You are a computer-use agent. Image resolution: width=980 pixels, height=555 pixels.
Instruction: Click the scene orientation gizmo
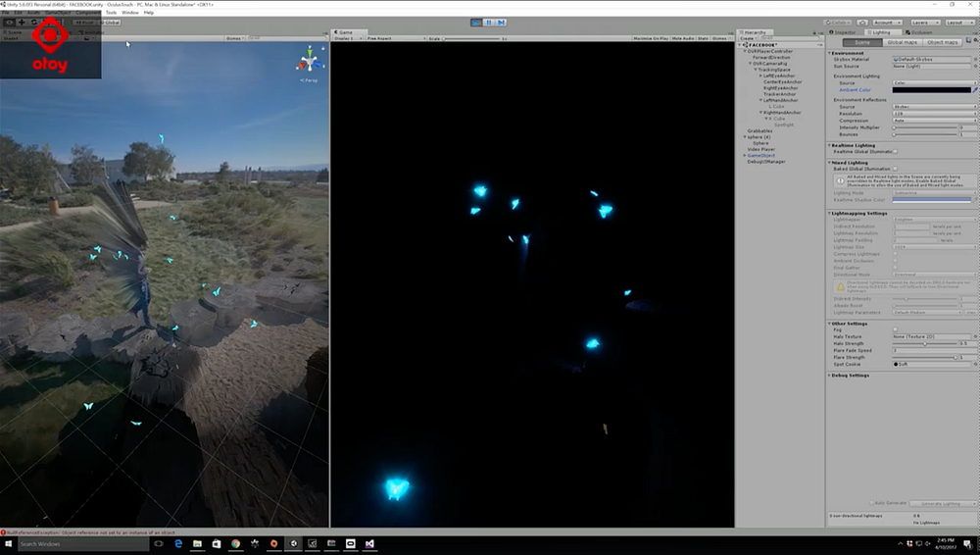(310, 61)
